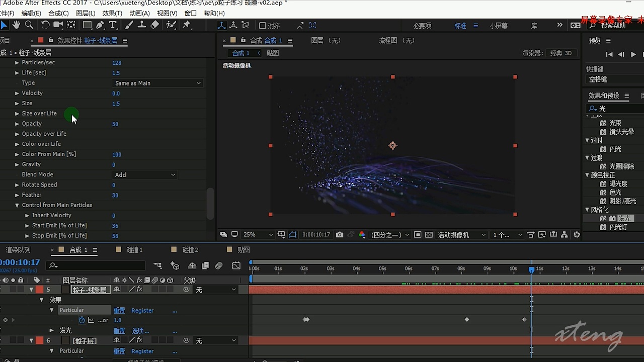Click Register for layer 5 Particular
This screenshot has width=644, height=362.
tap(142, 310)
